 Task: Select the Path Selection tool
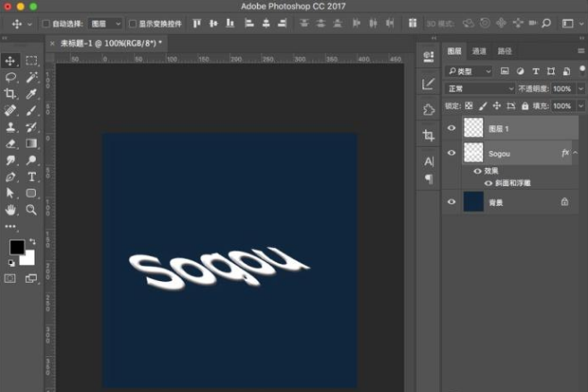tap(10, 193)
